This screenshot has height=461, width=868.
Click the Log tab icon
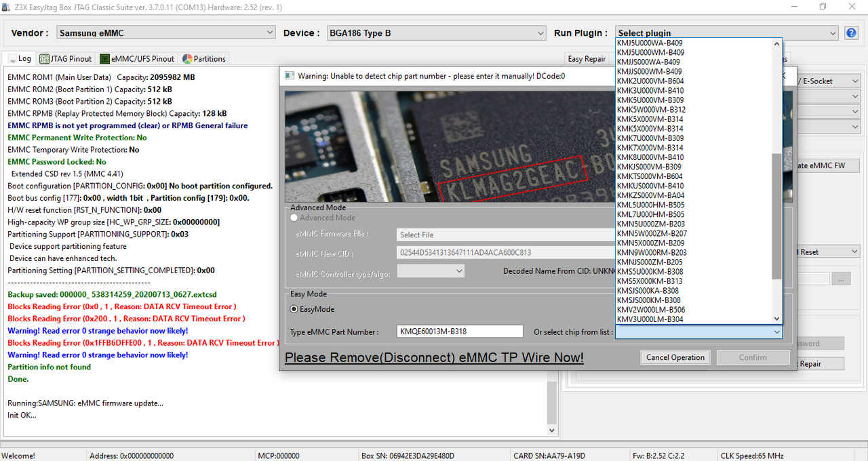tap(11, 59)
